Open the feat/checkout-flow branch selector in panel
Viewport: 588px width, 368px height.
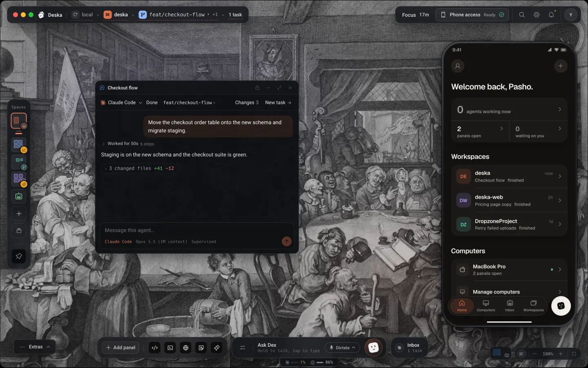[x=189, y=103]
